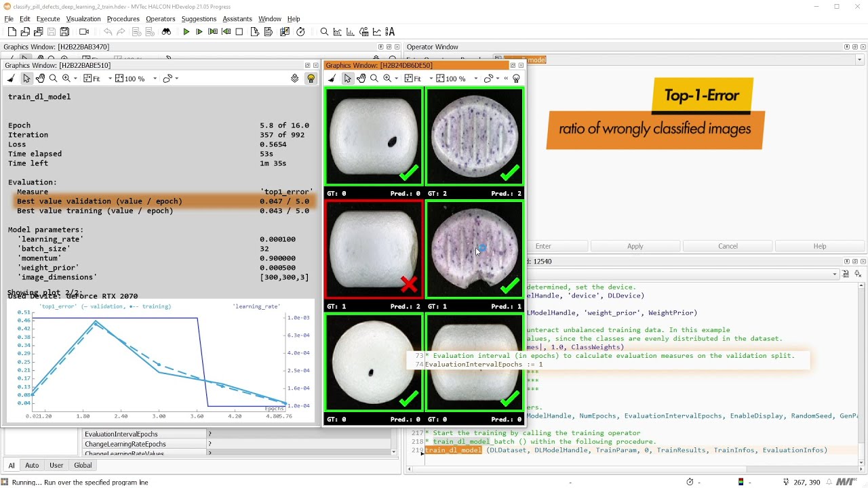The height and width of the screenshot is (488, 868).
Task: Open the Visualization menu
Action: coord(83,19)
